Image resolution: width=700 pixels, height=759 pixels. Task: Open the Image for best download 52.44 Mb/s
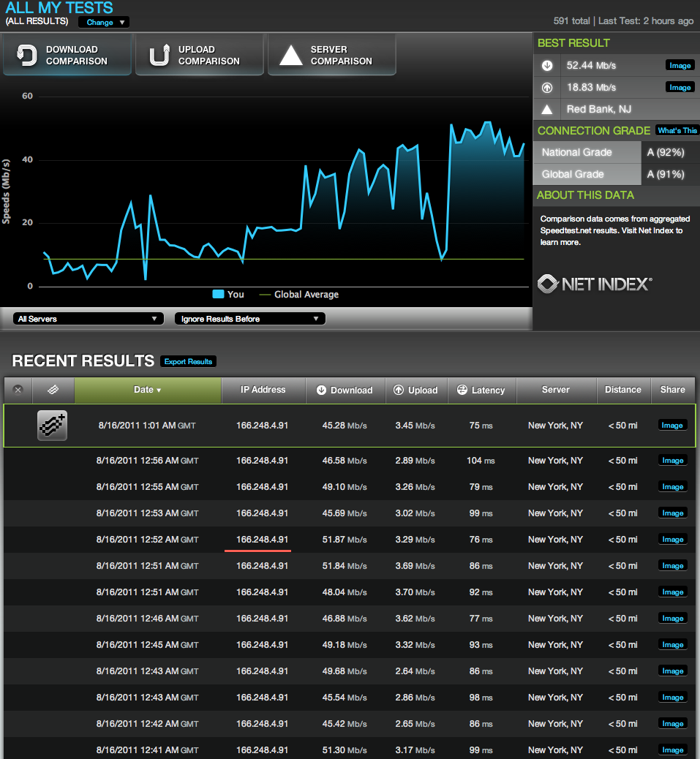point(680,65)
